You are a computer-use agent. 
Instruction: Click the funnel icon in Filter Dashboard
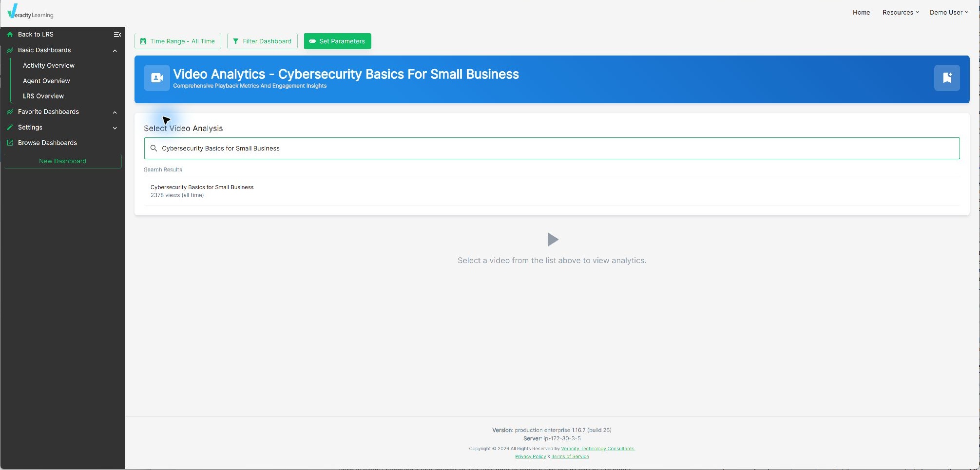click(x=236, y=41)
